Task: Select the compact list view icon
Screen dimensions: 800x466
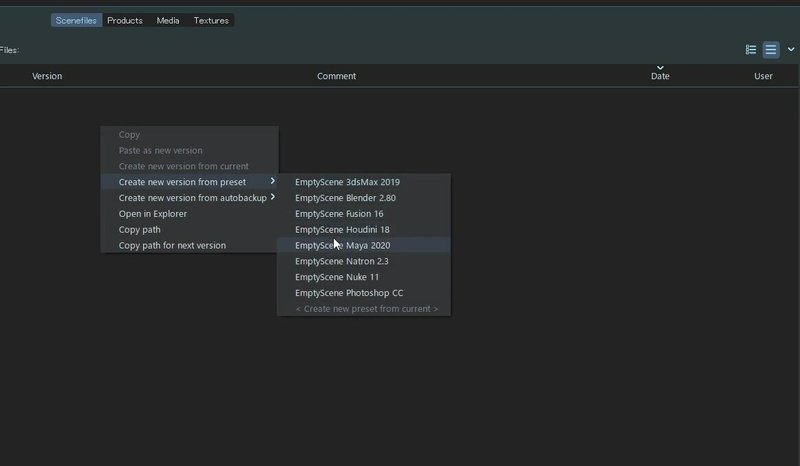Action: pos(770,50)
